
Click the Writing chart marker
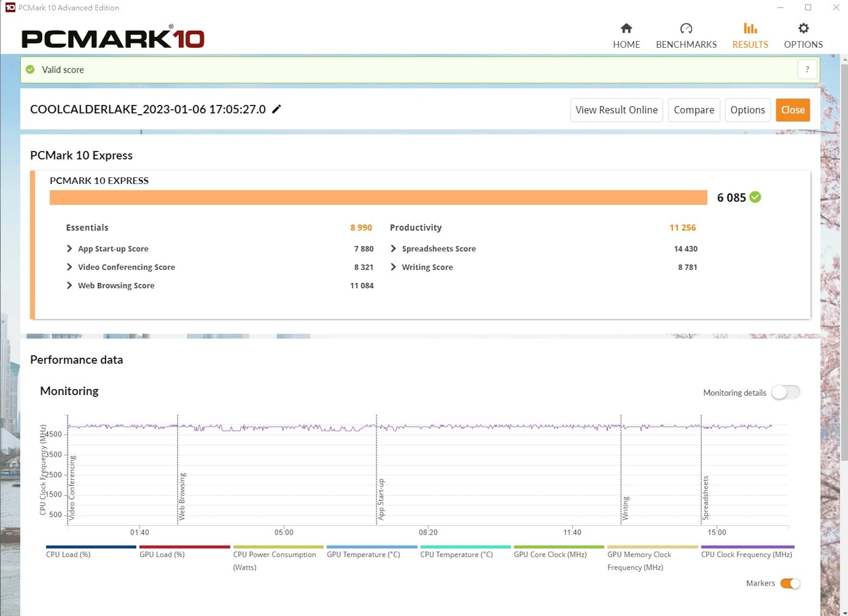625,508
